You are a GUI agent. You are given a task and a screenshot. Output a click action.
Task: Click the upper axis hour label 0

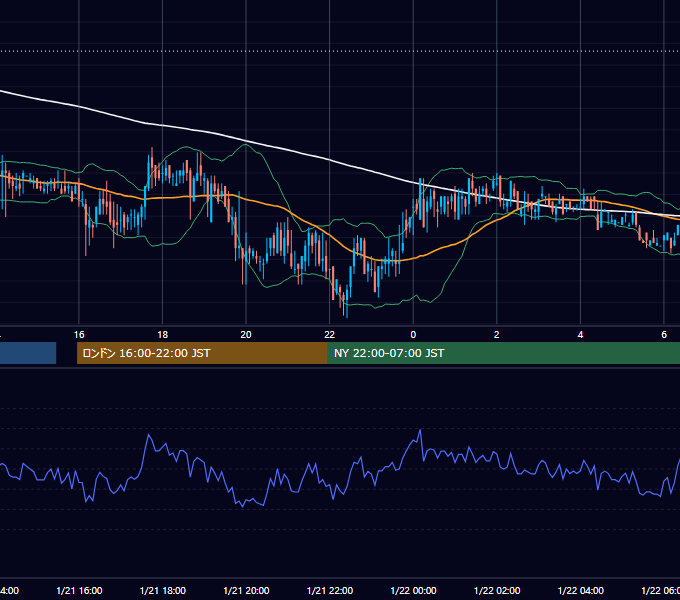(413, 335)
